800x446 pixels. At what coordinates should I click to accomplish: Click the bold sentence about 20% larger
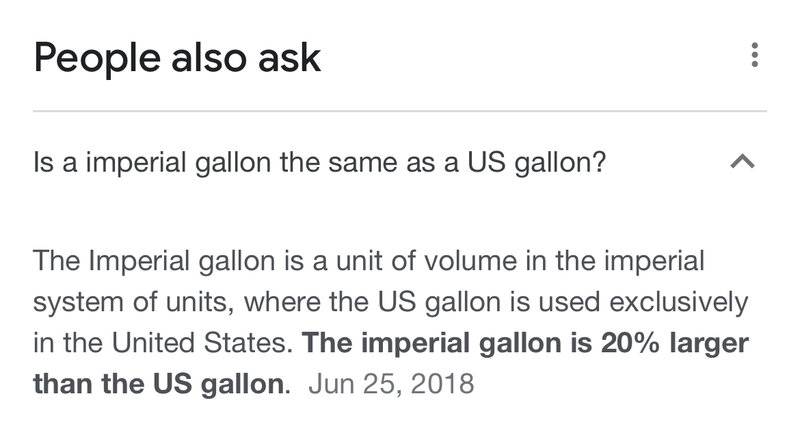[527, 342]
